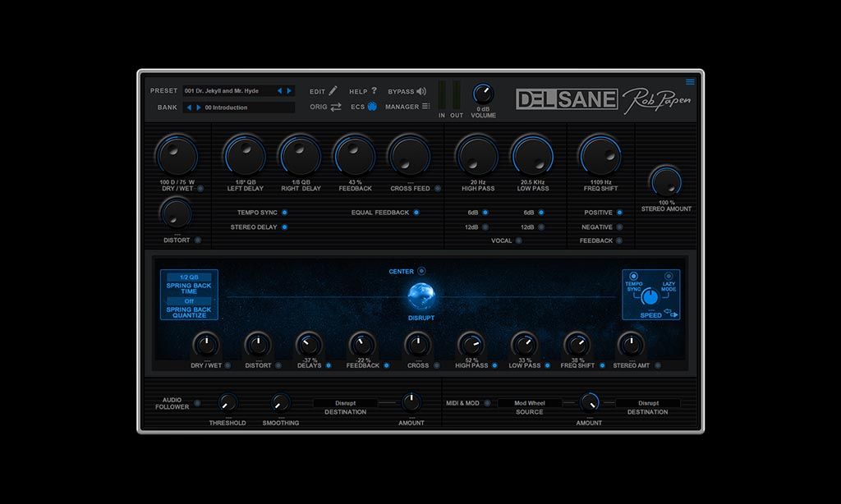Click the Freq Shift knob
The height and width of the screenshot is (504, 841).
pyautogui.click(x=600, y=156)
